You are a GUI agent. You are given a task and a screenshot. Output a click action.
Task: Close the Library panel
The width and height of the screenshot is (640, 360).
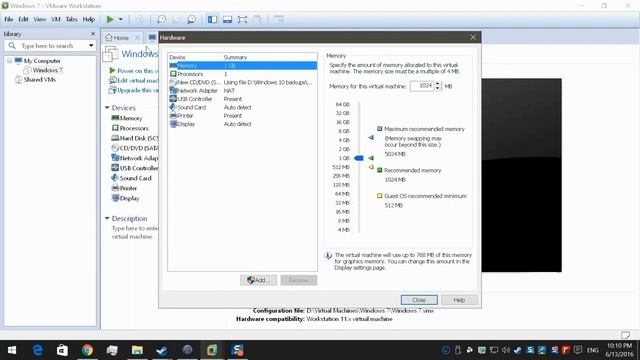pyautogui.click(x=93, y=34)
